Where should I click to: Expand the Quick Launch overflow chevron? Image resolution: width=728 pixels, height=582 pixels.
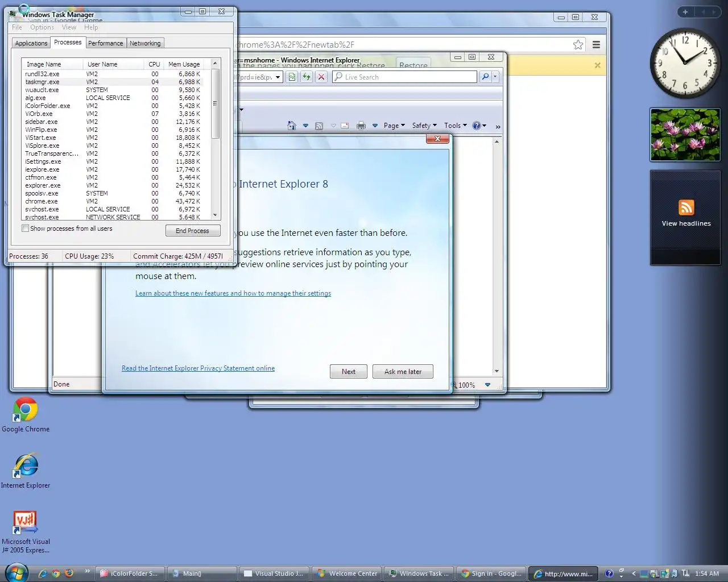[87, 571]
